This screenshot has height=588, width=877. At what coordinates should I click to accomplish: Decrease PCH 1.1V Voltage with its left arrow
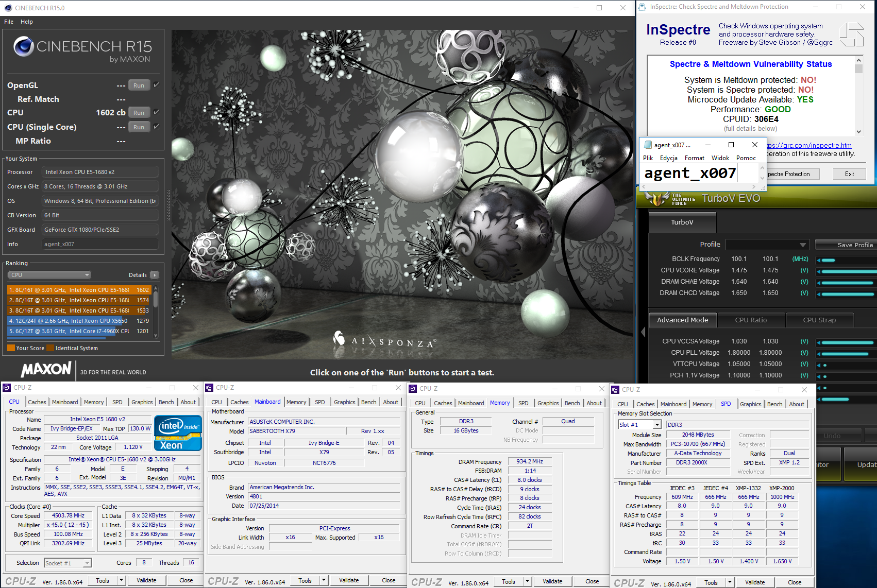pyautogui.click(x=818, y=376)
